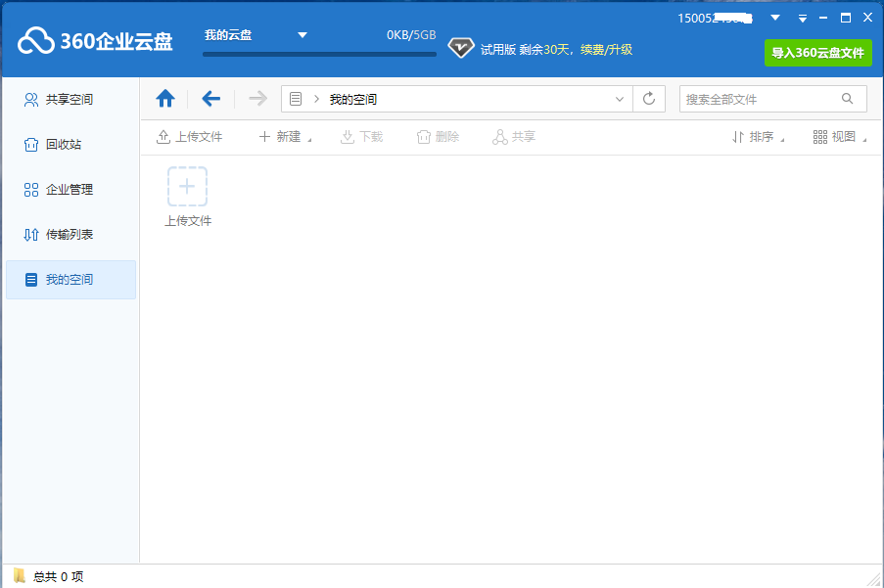The width and height of the screenshot is (884, 588).
Task: Click 导入360云盘文件 green button
Action: tap(818, 53)
